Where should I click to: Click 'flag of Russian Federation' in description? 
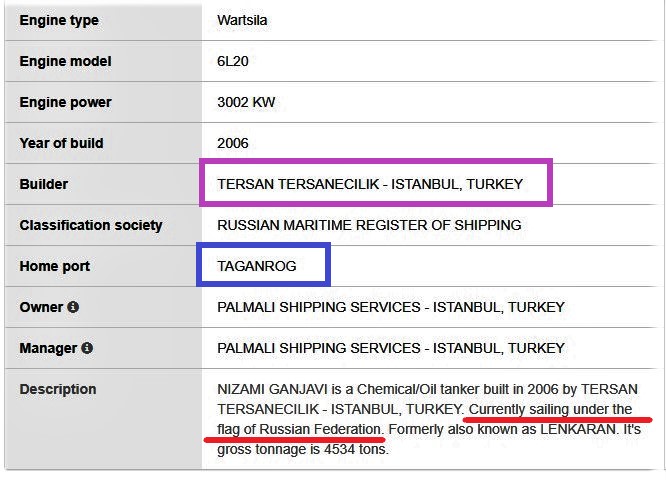[x=299, y=429]
